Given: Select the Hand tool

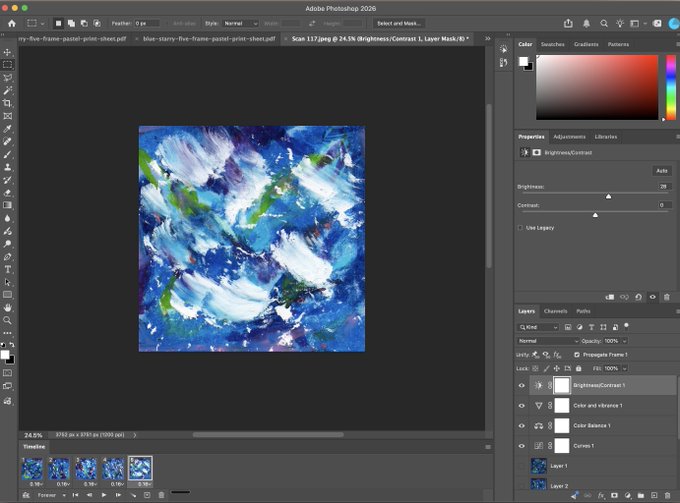Looking at the screenshot, I should coord(7,308).
